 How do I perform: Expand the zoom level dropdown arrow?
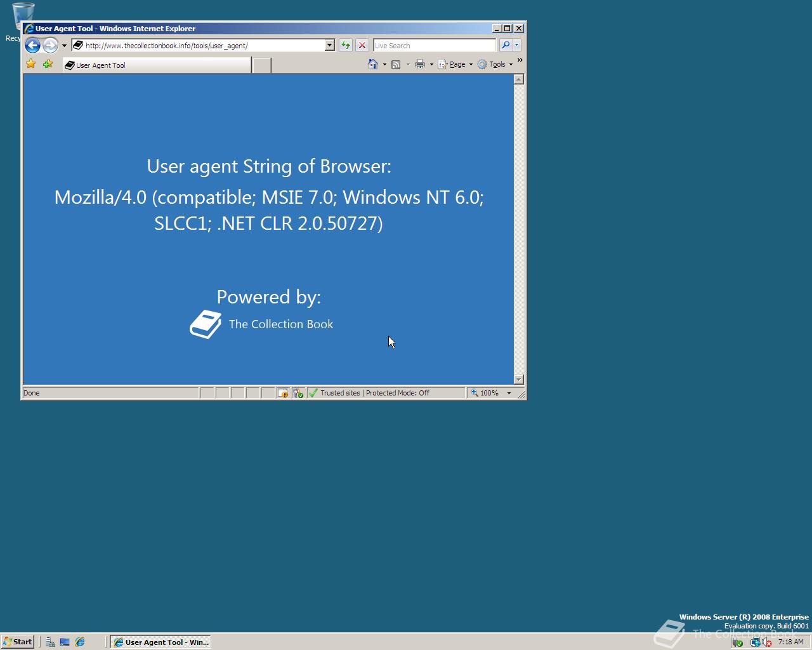(509, 393)
